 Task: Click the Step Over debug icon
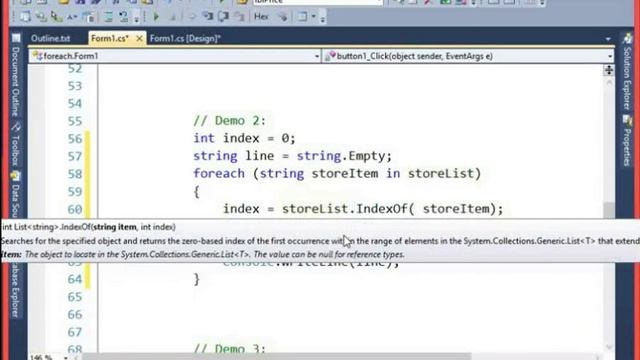[x=223, y=17]
